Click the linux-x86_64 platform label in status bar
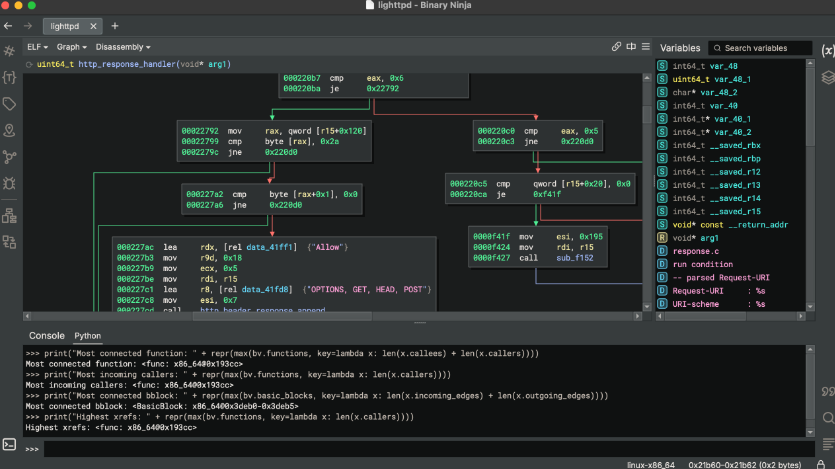Screen dimensions: 835x469 pos(653,464)
